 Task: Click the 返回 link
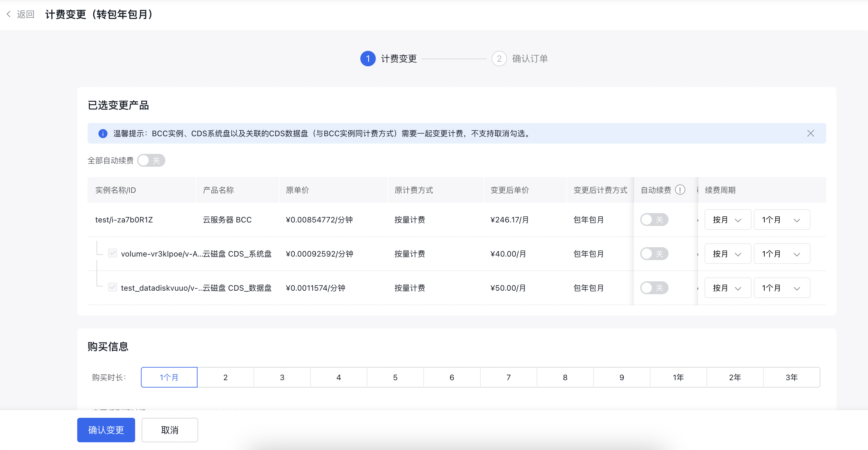tap(26, 14)
